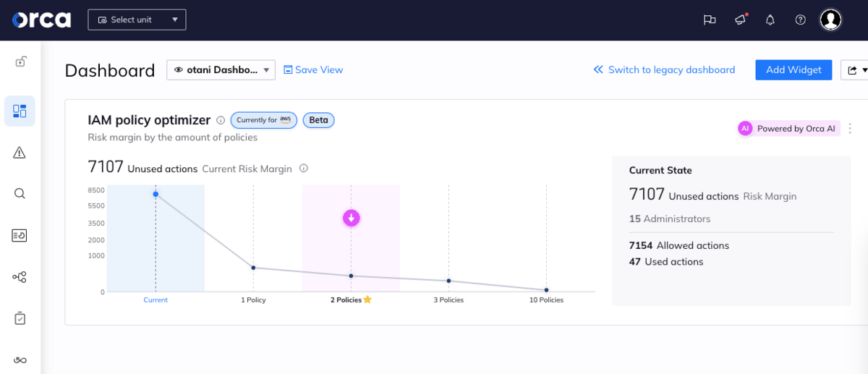This screenshot has height=374, width=868.
Task: Click info icon next to Current Risk Margin
Action: coord(304,169)
